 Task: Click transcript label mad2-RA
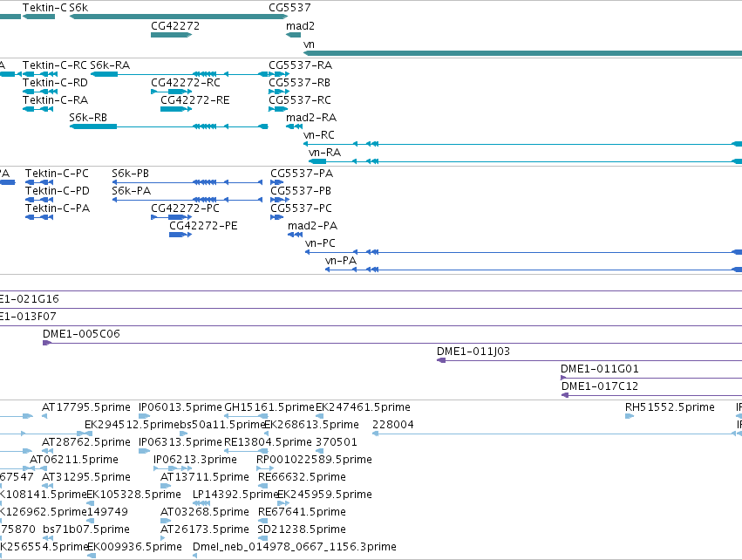click(x=311, y=118)
